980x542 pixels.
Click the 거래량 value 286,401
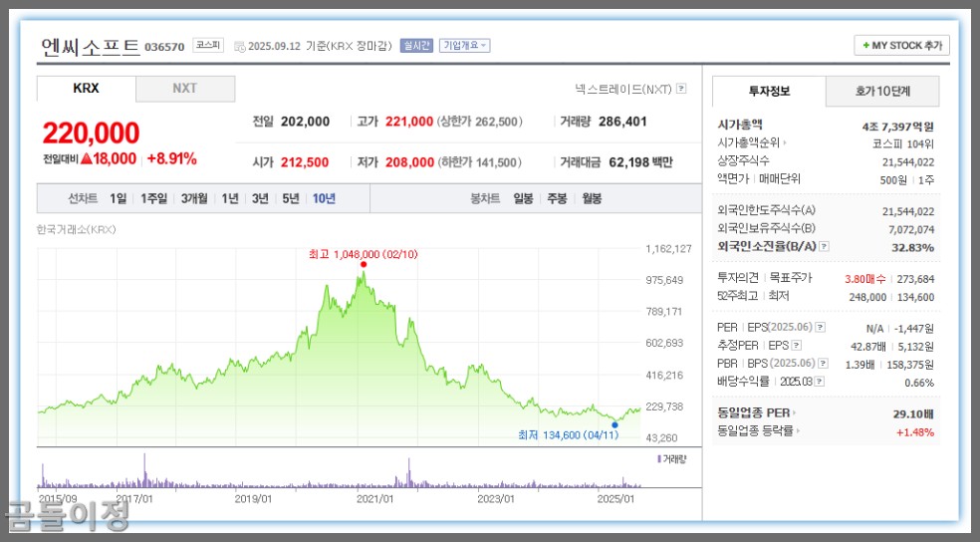coord(622,122)
